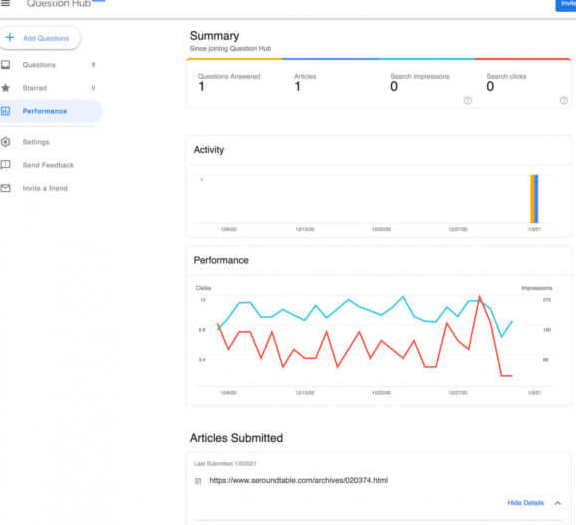
Task: Click the Search clicks summary card
Action: tap(523, 83)
